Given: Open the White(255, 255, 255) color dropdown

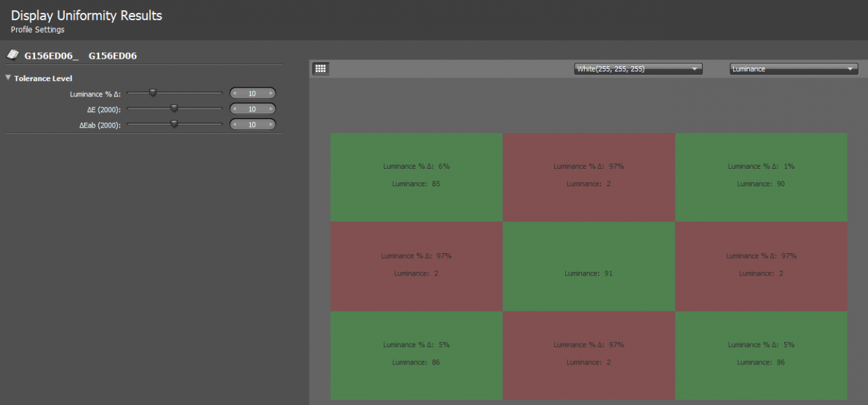Looking at the screenshot, I should 638,69.
